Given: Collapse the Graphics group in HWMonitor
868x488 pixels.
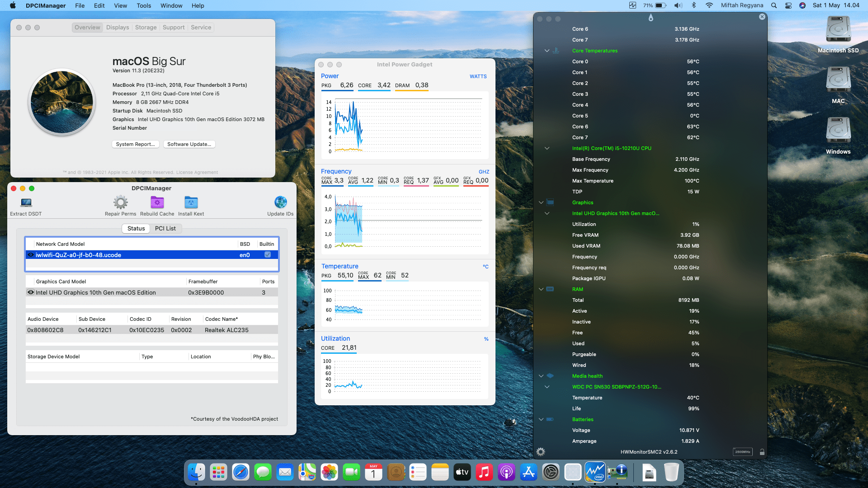Looking at the screenshot, I should (x=541, y=202).
